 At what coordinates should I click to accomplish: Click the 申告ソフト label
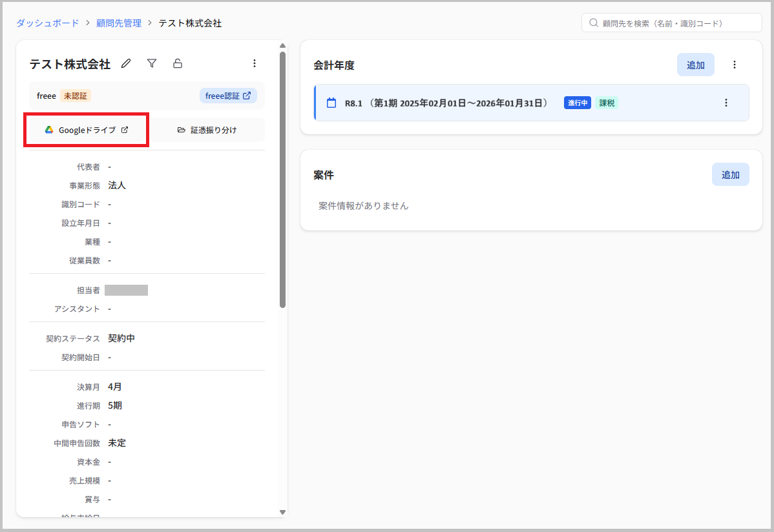tap(81, 424)
